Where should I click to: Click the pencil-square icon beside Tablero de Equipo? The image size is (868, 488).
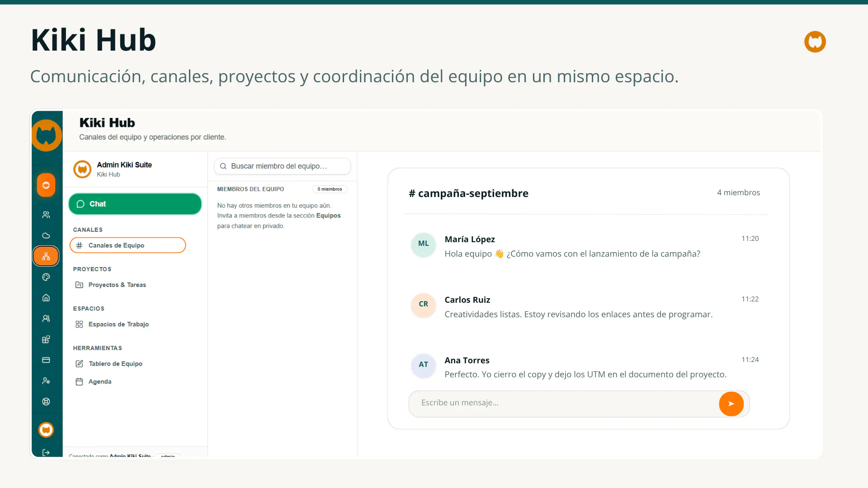79,364
